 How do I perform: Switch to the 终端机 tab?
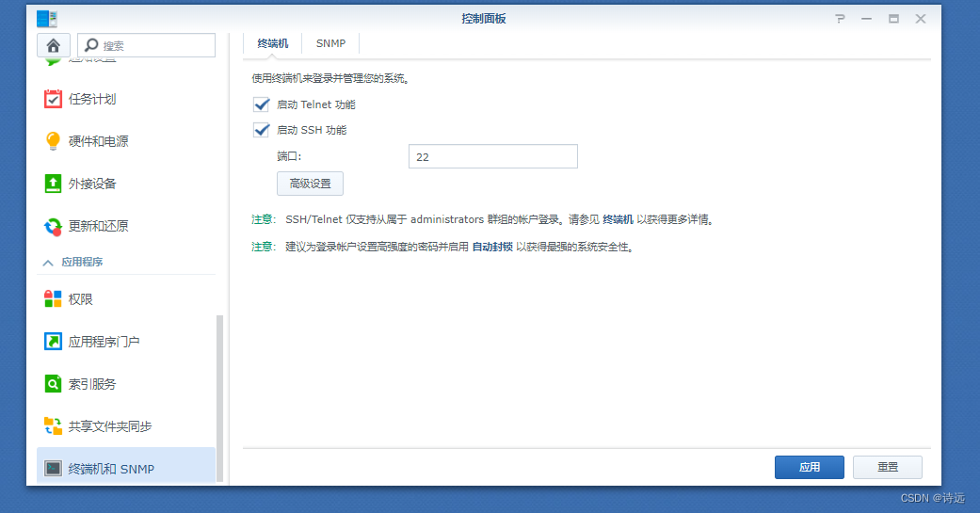[272, 43]
